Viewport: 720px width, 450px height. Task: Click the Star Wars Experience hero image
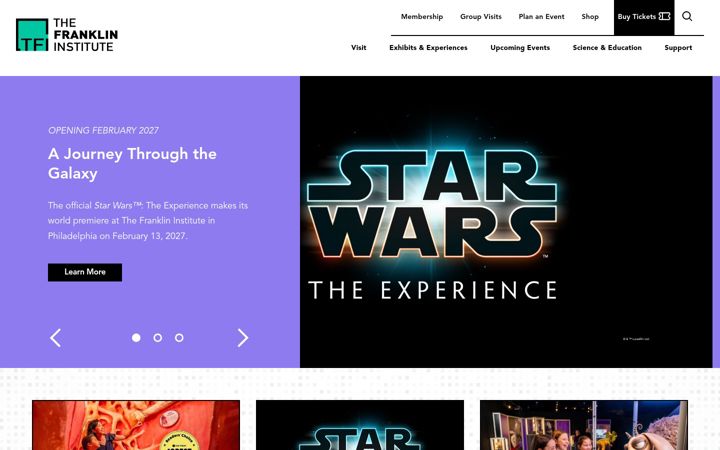tap(506, 222)
